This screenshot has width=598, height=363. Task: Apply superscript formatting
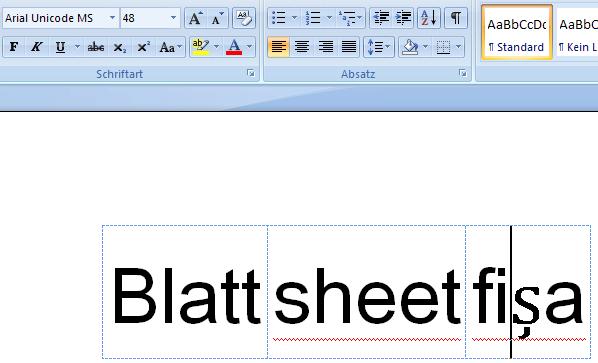tap(143, 47)
